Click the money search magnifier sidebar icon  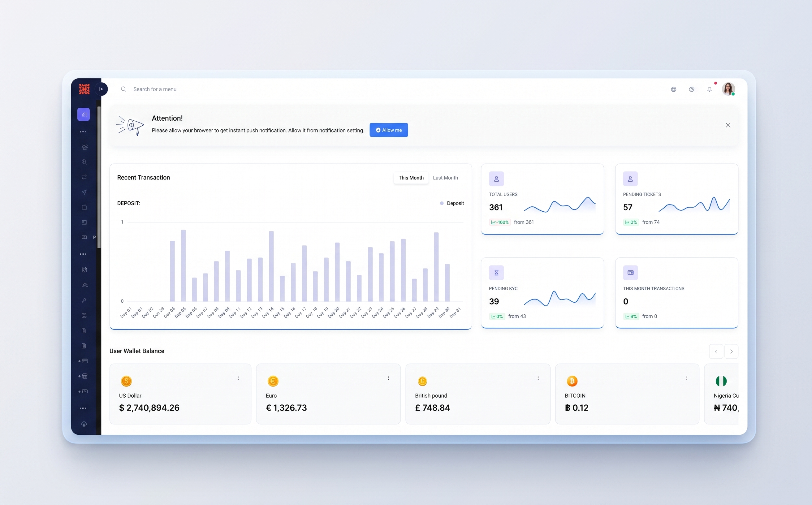[84, 162]
